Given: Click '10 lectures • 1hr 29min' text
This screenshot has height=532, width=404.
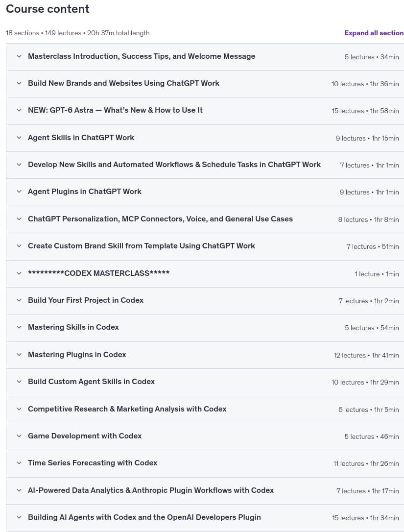Looking at the screenshot, I should [365, 383].
